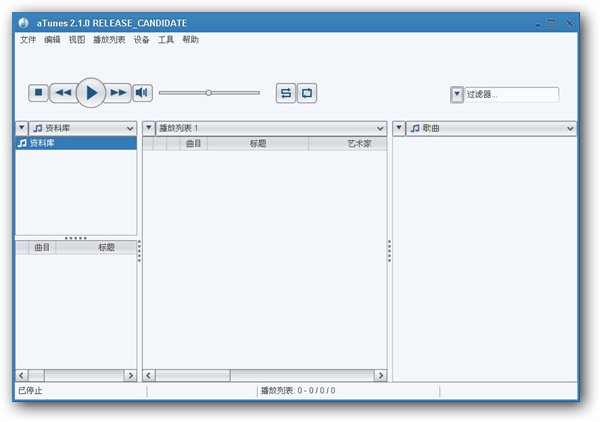The height and width of the screenshot is (422, 600).
Task: Open the 设备 menu
Action: [x=142, y=39]
